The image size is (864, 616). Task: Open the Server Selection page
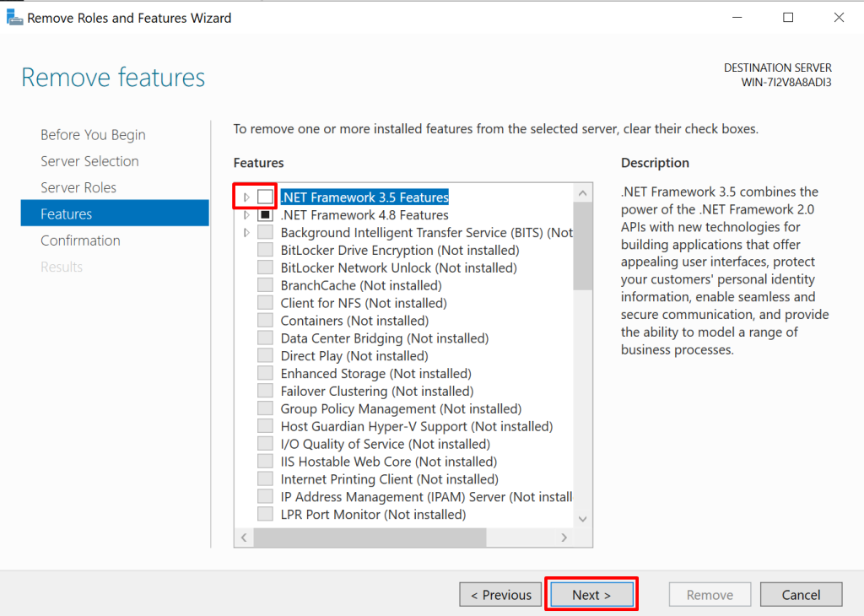click(x=89, y=161)
